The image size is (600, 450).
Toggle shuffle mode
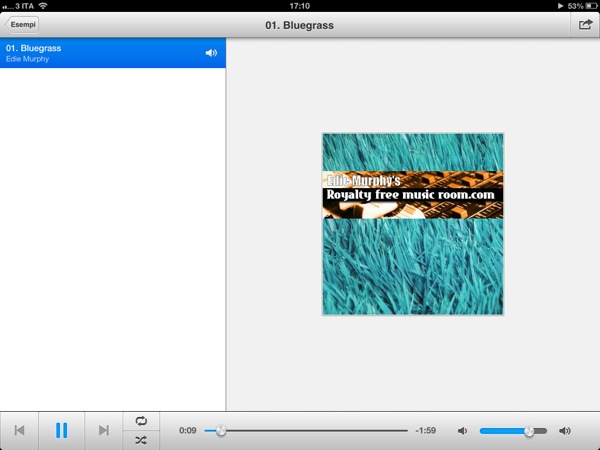pos(141,440)
